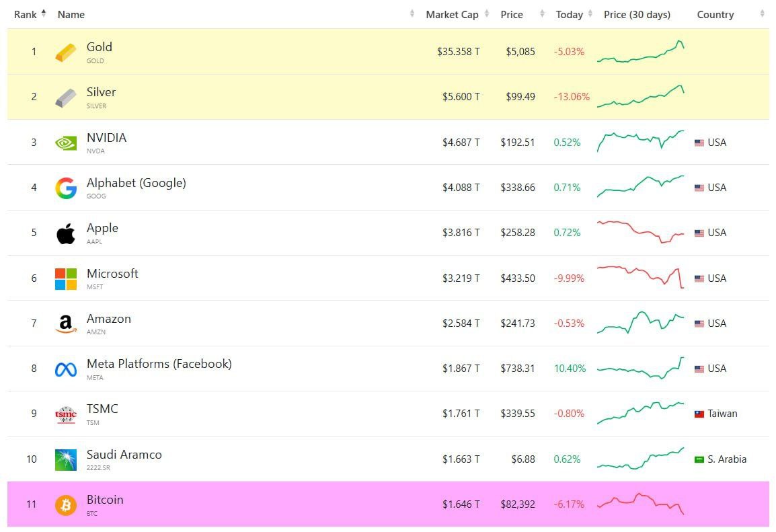The height and width of the screenshot is (532, 776).
Task: Click the Google G logo
Action: click(65, 187)
